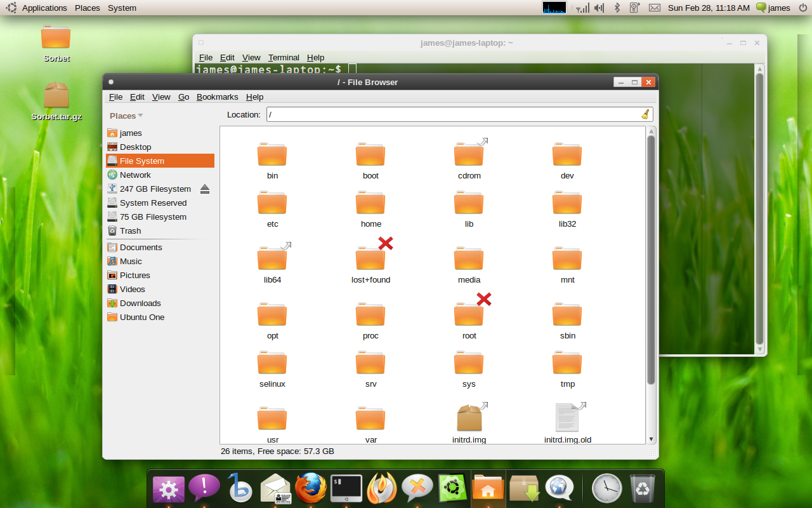Image resolution: width=812 pixels, height=508 pixels.
Task: Open the Bookmarks menu
Action: point(217,97)
